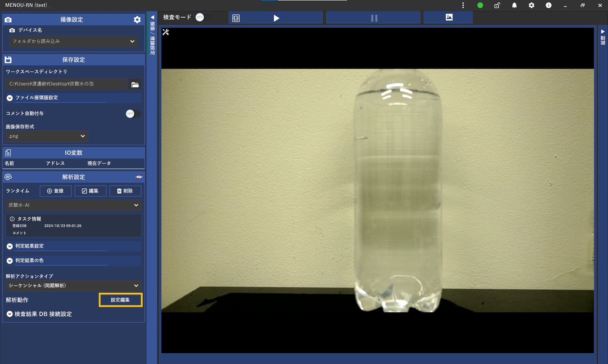The image size is (608, 364).
Task: Start playback with the play button
Action: coord(276,18)
